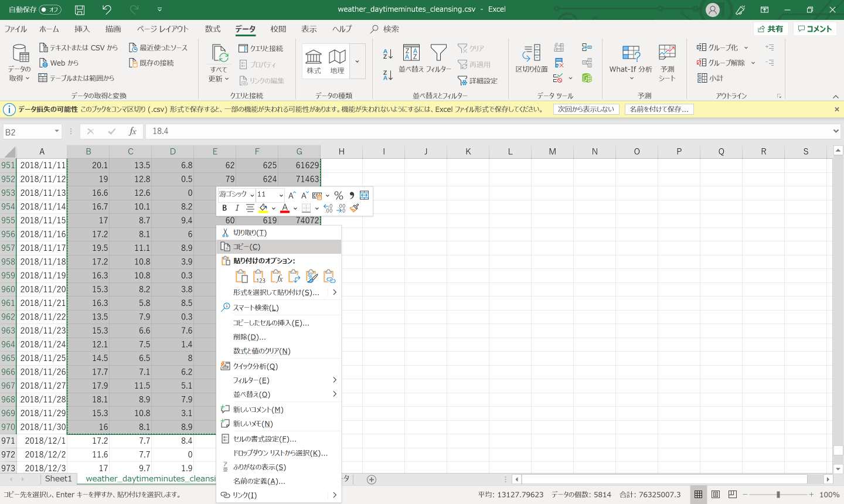The height and width of the screenshot is (504, 844).
Task: Click テーブルまたは範囲から
Action: (76, 78)
